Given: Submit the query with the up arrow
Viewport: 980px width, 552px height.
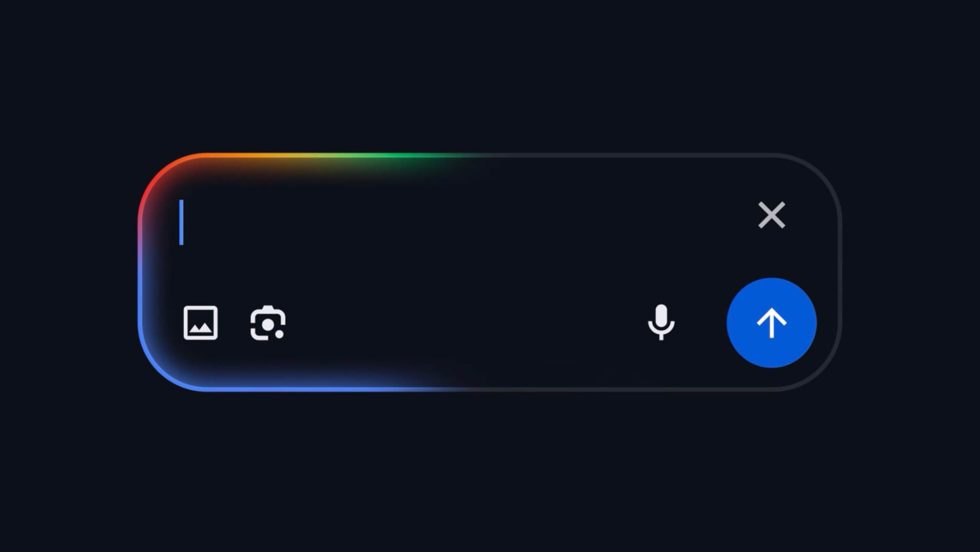Looking at the screenshot, I should pos(771,323).
